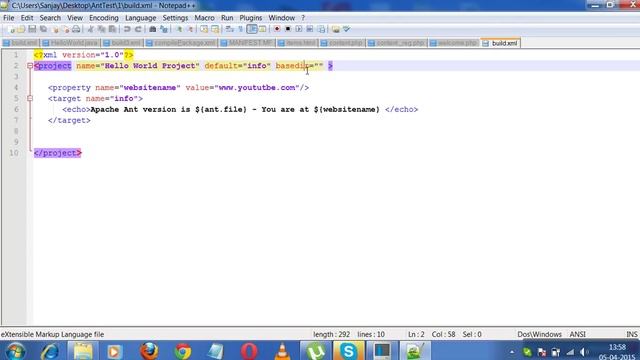The image size is (640, 360).
Task: Toggle Show All Characters button
Action: point(241,29)
